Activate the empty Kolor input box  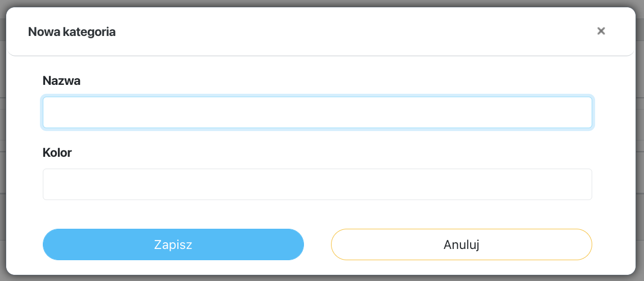[x=317, y=184]
